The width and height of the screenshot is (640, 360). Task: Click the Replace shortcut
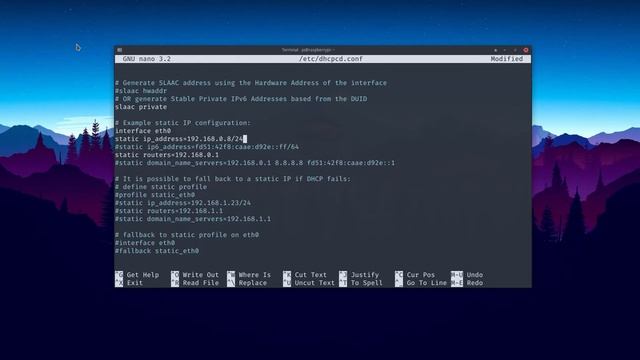point(247,283)
